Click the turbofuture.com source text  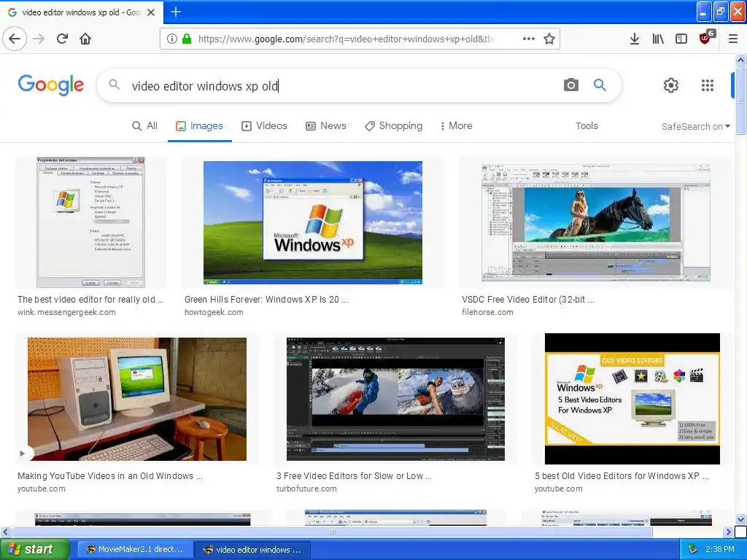click(x=306, y=489)
